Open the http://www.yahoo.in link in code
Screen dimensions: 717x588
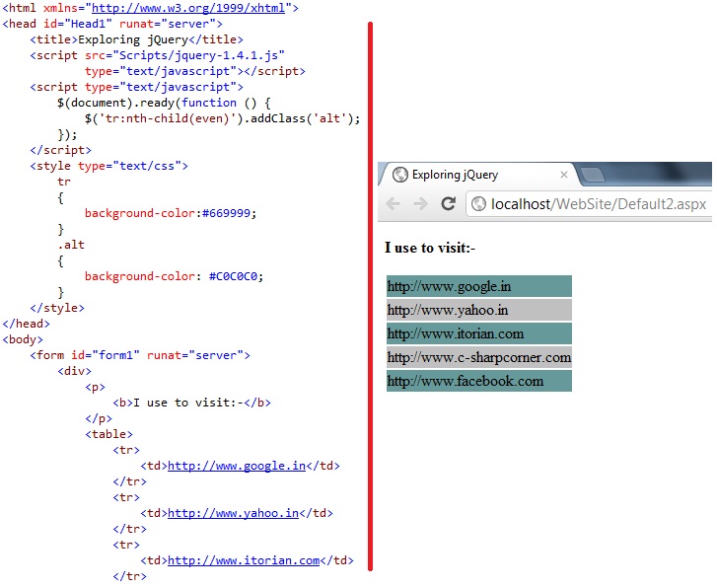[x=233, y=513]
